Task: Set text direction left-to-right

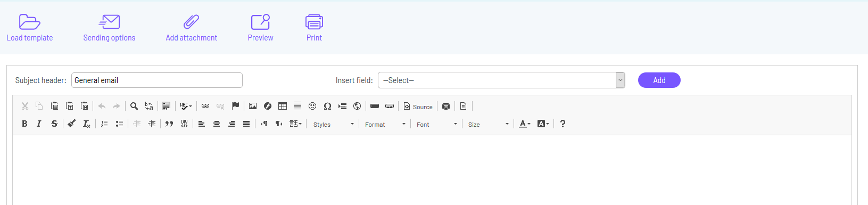Action: click(264, 124)
